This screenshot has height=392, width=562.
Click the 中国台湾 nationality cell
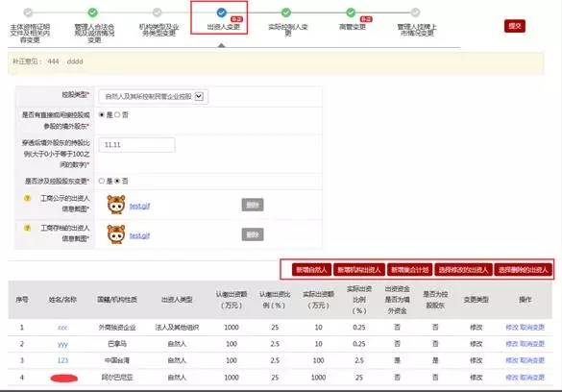[x=117, y=360]
